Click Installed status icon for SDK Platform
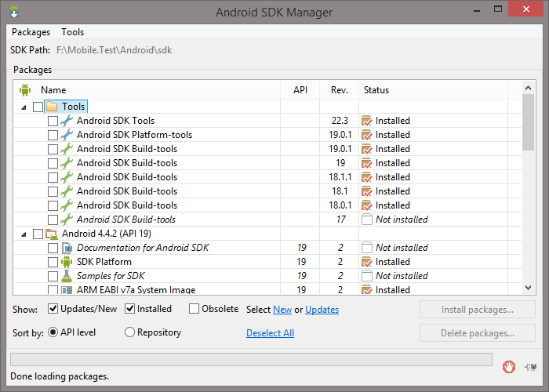 coord(366,262)
